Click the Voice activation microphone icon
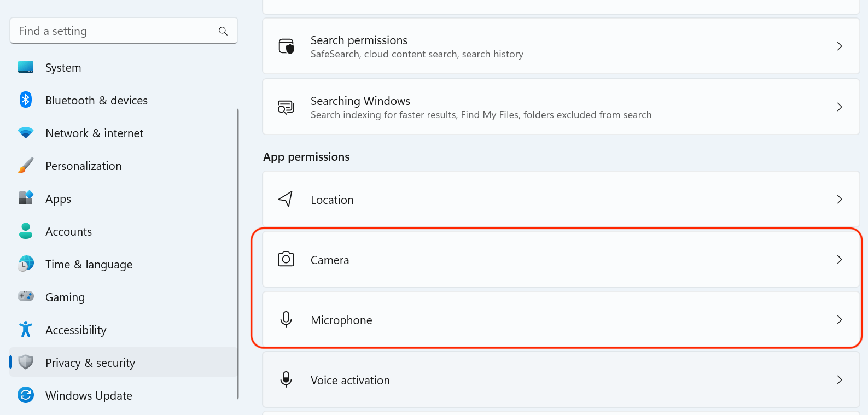This screenshot has height=415, width=868. pos(286,379)
